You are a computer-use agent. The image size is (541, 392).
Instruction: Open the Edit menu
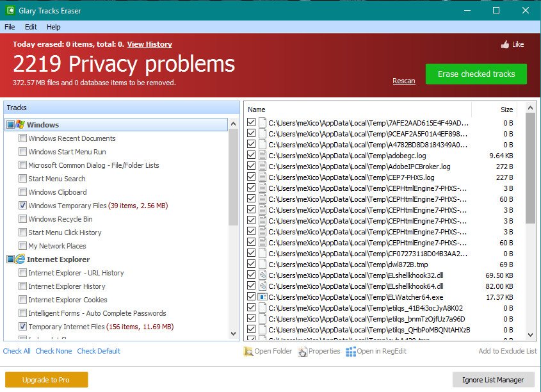pos(31,27)
